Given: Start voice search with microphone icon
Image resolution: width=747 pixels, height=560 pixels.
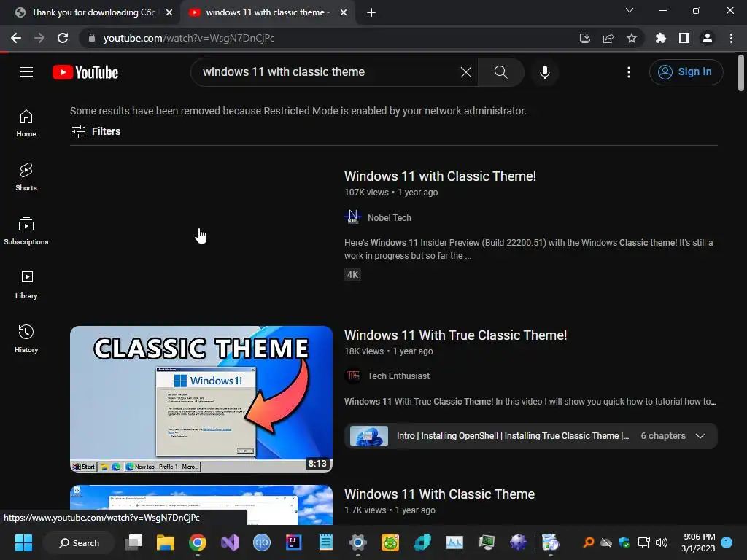Looking at the screenshot, I should pyautogui.click(x=544, y=72).
